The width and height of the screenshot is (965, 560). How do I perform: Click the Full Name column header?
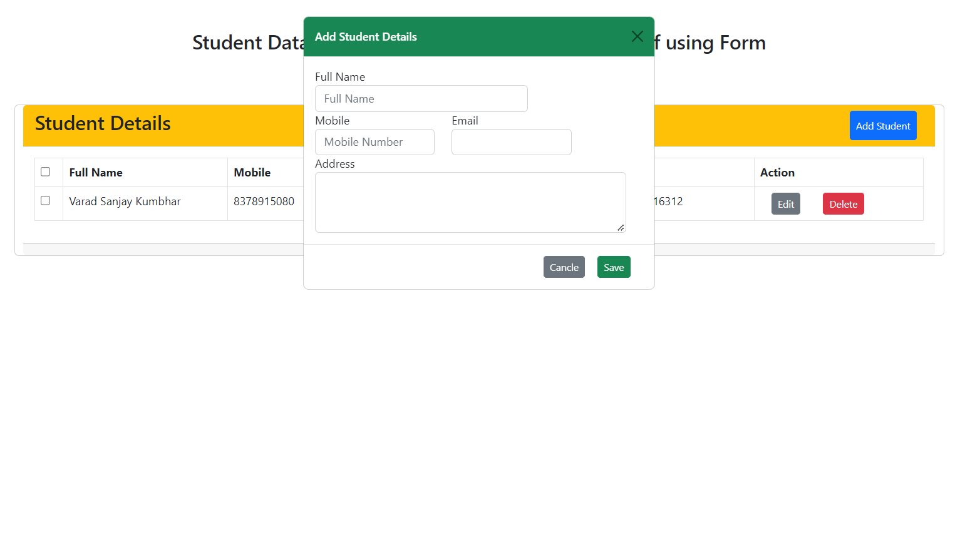(95, 172)
